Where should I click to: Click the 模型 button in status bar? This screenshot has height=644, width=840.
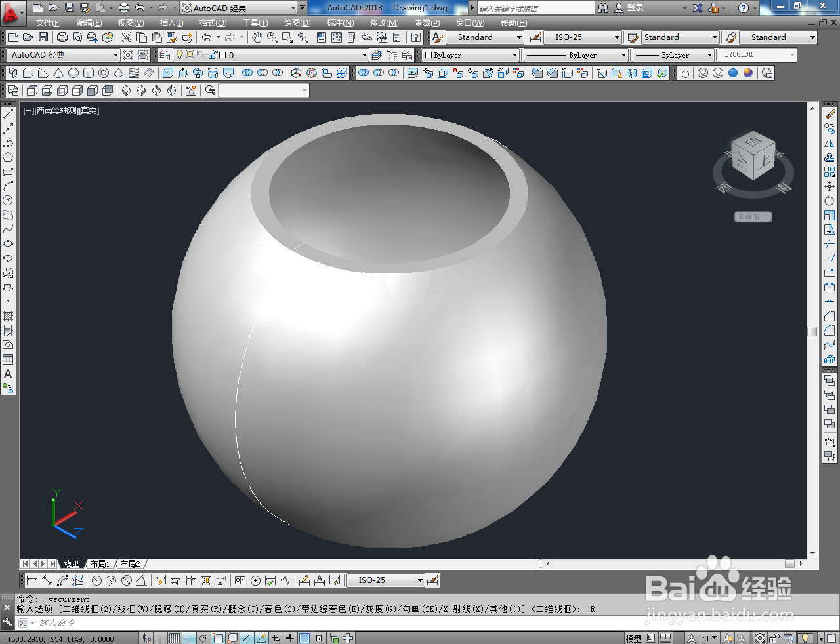click(633, 637)
